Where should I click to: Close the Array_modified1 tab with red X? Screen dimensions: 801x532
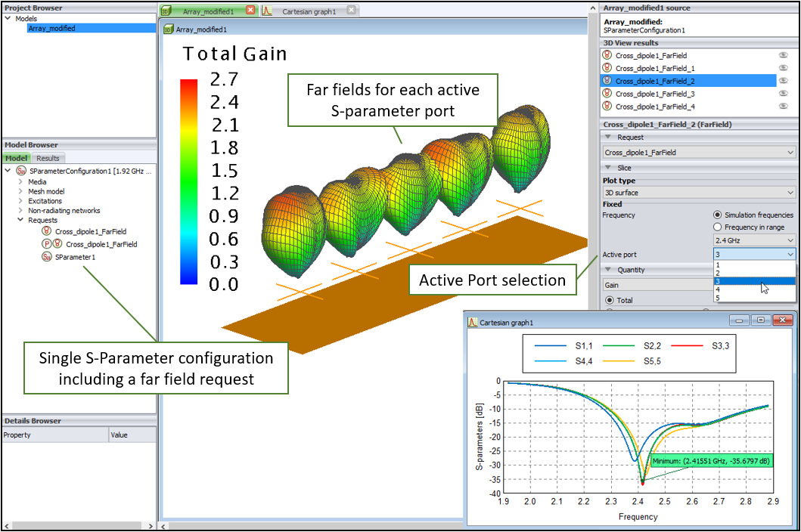[251, 11]
